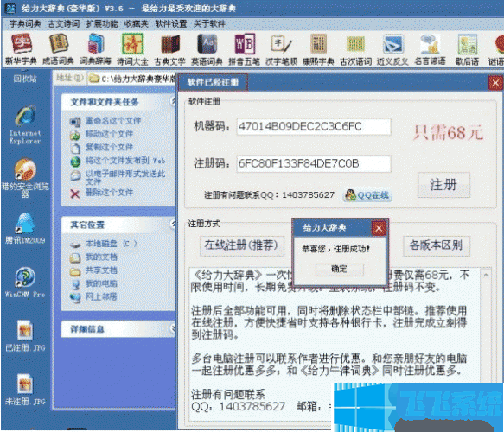Screen dimensions: 504x432
Task: Click the 以电子邮件形式发送此文件 link
Action: (x=125, y=177)
